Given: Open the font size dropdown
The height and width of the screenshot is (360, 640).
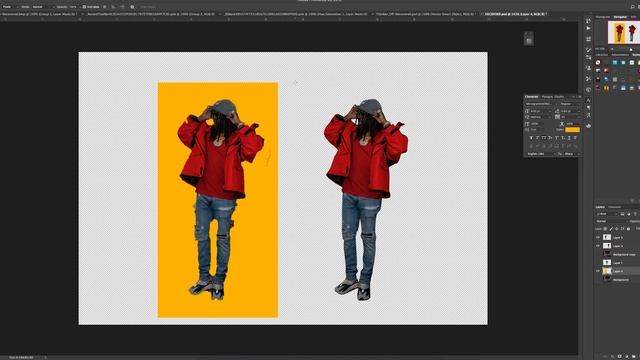Looking at the screenshot, I should pyautogui.click(x=541, y=111).
